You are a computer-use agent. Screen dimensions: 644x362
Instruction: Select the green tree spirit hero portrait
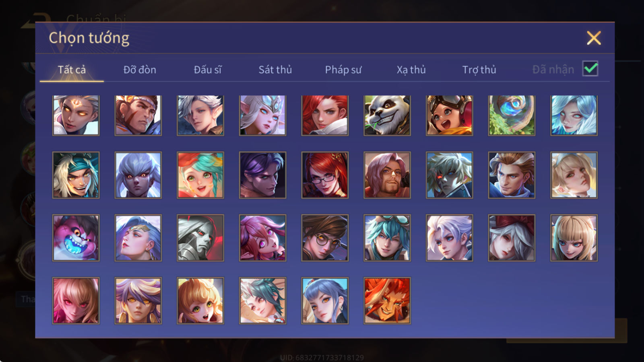(512, 115)
